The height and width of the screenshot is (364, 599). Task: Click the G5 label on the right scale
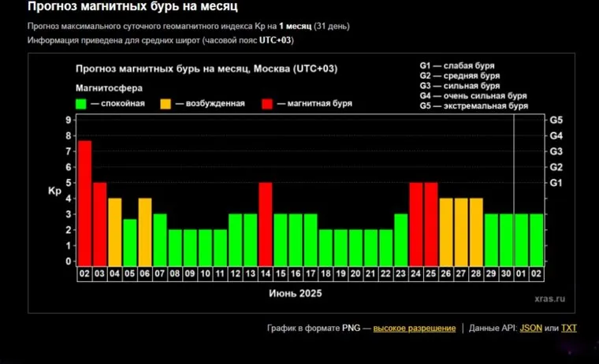556,120
